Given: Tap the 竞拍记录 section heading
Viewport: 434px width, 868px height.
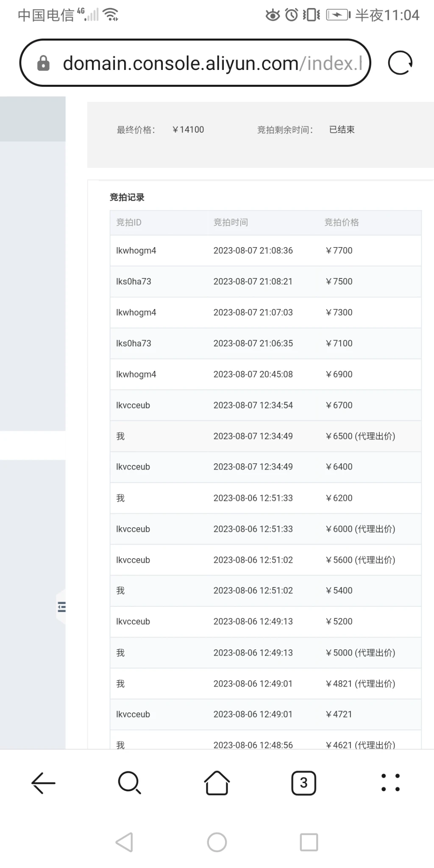Looking at the screenshot, I should pos(127,197).
